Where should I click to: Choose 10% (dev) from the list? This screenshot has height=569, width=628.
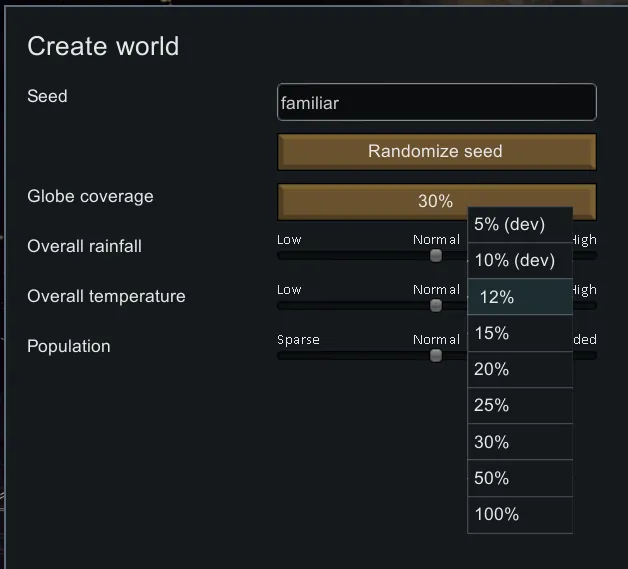[x=519, y=261]
